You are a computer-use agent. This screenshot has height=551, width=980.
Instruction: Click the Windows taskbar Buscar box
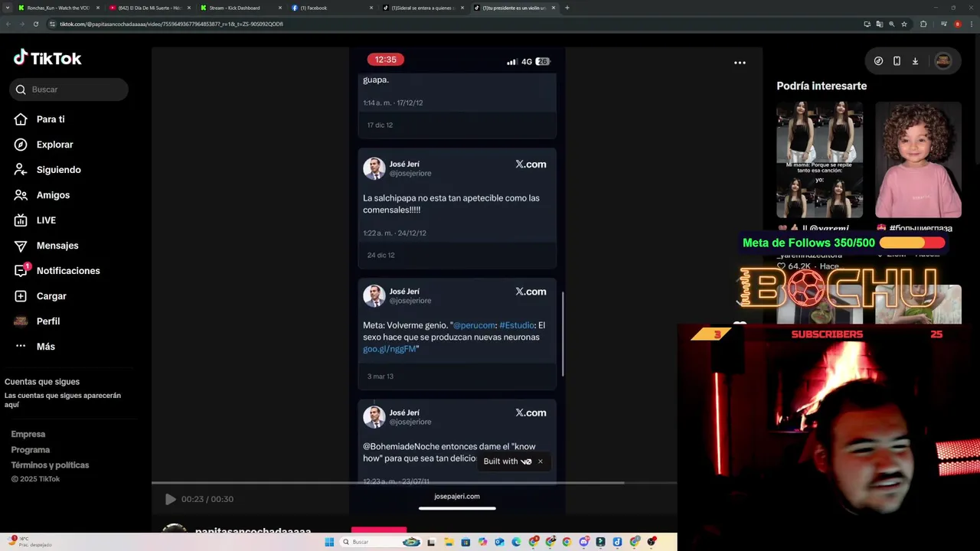click(x=381, y=542)
